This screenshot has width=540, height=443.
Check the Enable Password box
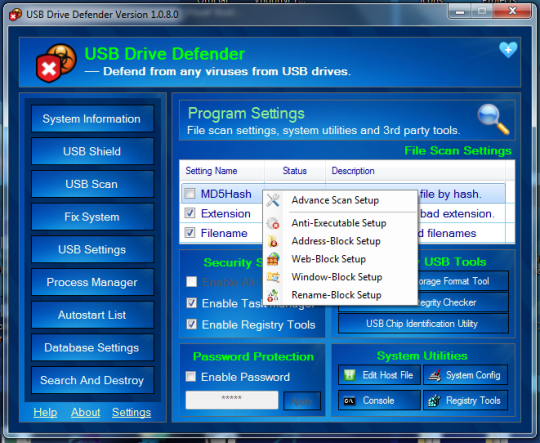tap(191, 377)
